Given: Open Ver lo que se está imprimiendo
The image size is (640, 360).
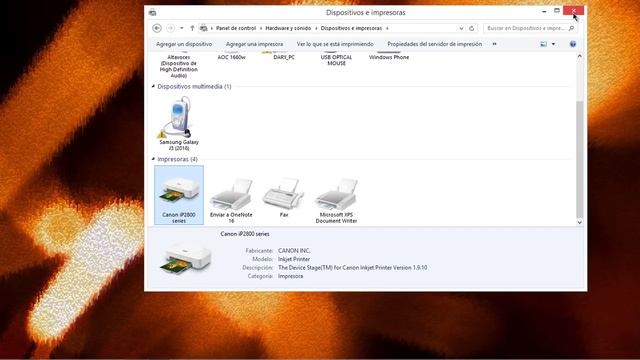Looking at the screenshot, I should pyautogui.click(x=335, y=44).
